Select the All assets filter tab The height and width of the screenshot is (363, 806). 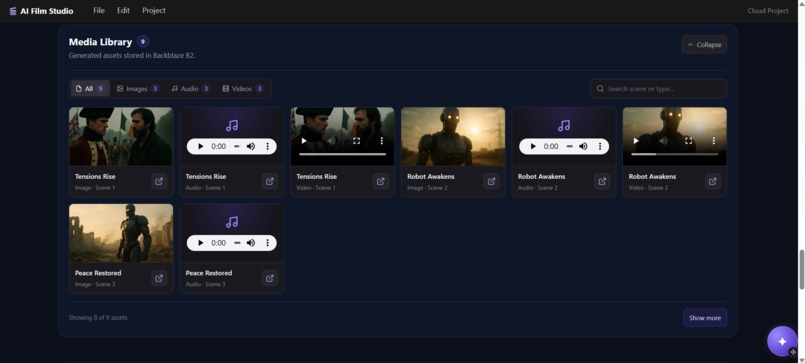90,88
